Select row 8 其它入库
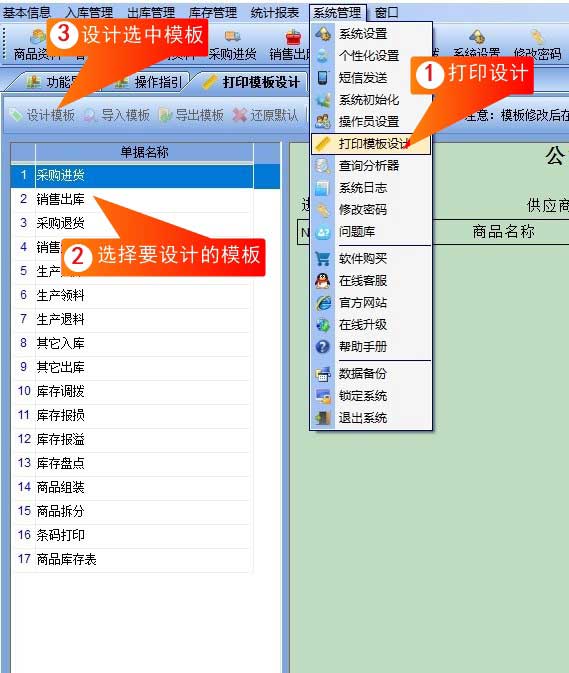Image resolution: width=569 pixels, height=673 pixels. (132, 343)
